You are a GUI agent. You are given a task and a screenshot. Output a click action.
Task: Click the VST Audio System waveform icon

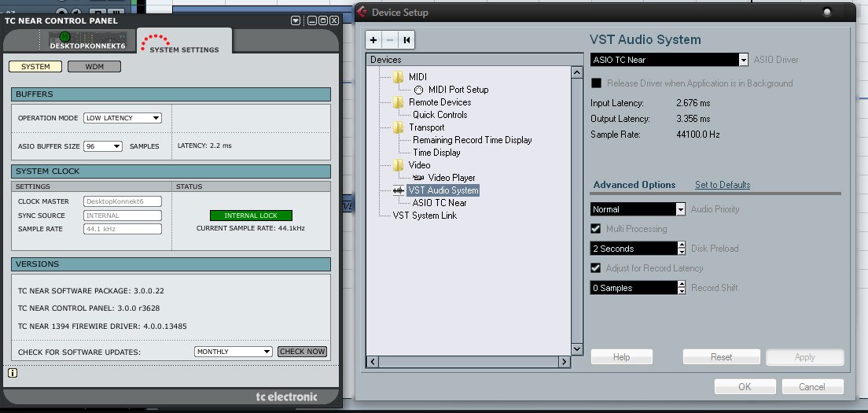click(399, 190)
